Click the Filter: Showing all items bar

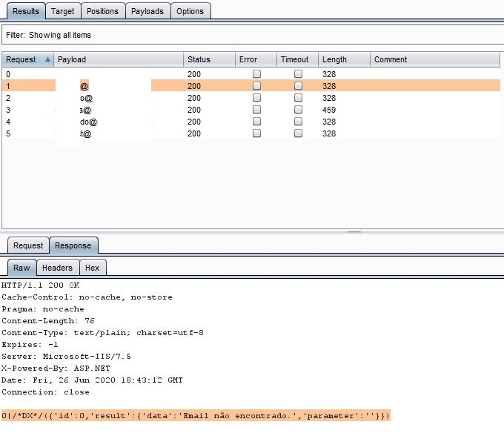point(253,35)
